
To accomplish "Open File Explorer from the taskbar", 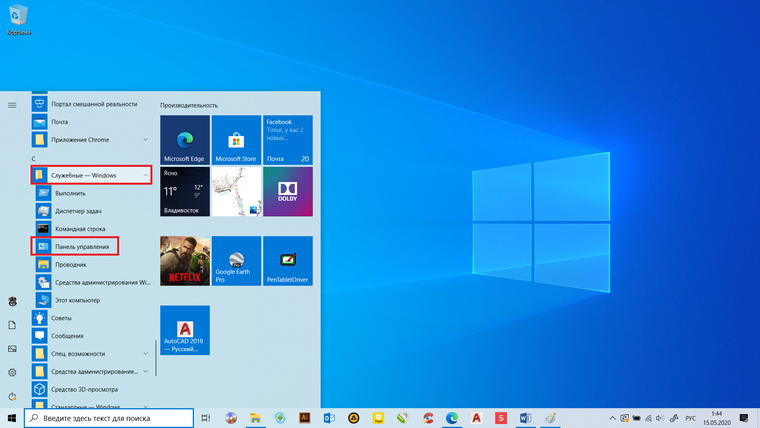I will [255, 418].
